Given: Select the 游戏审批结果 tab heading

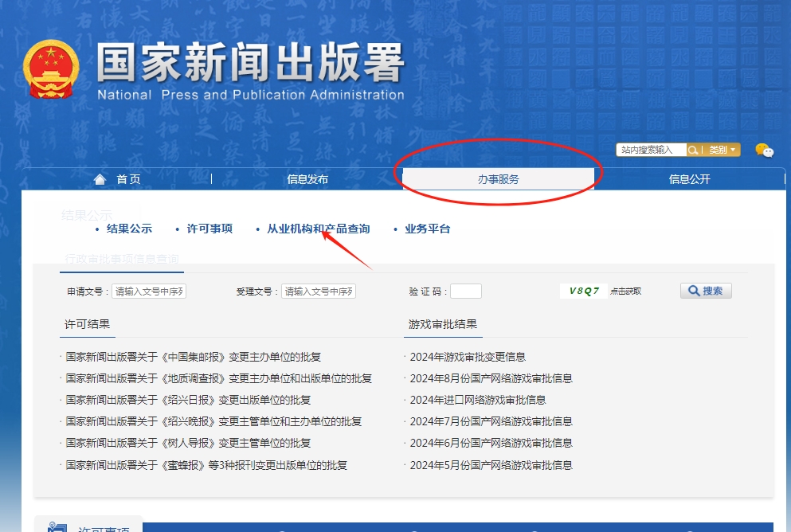Looking at the screenshot, I should click(443, 324).
